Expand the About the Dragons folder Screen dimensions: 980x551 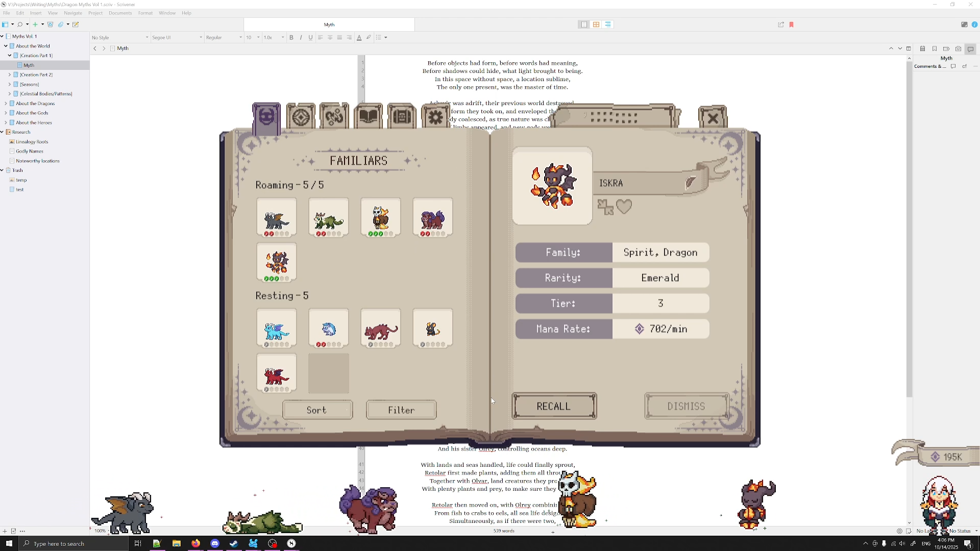pyautogui.click(x=6, y=104)
